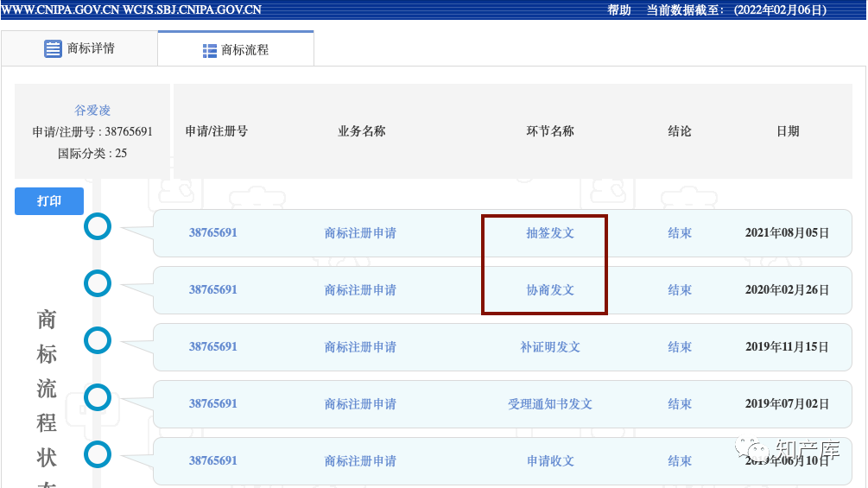Click the 商标流程 list icon
The width and height of the screenshot is (868, 488).
coord(210,50)
